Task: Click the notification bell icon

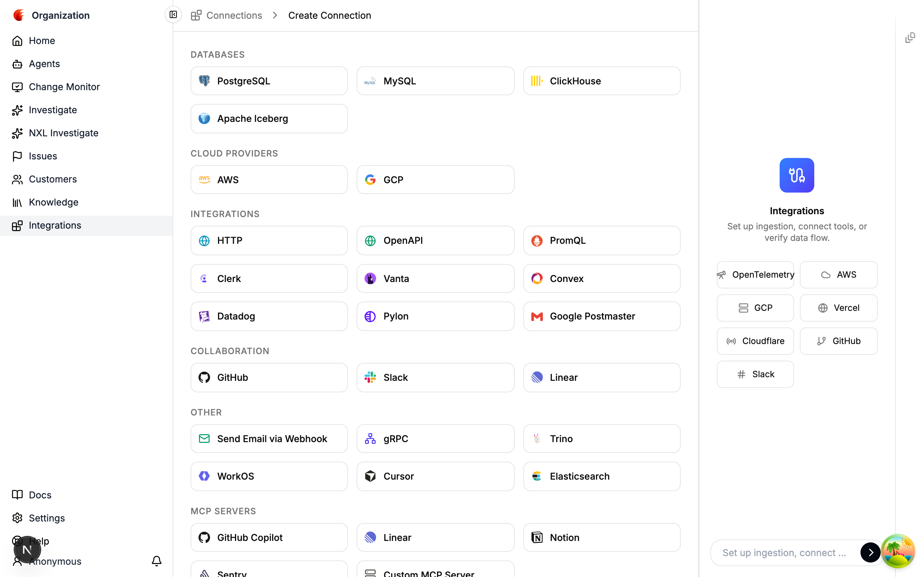Action: 157,561
